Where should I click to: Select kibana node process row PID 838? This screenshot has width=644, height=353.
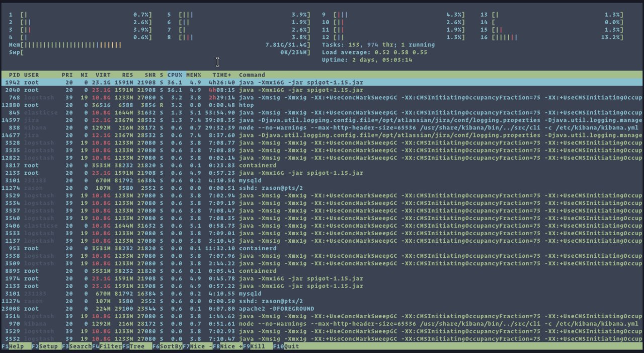(x=322, y=127)
